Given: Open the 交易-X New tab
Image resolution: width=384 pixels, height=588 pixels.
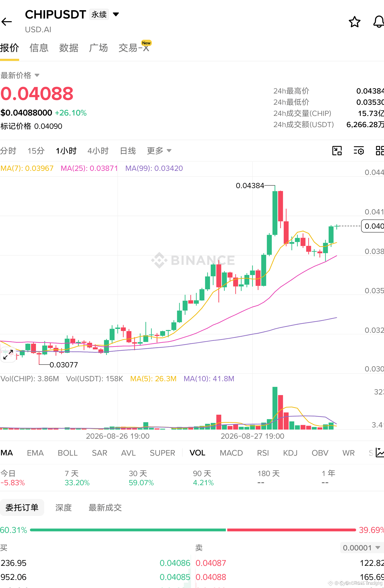Looking at the screenshot, I should point(135,47).
